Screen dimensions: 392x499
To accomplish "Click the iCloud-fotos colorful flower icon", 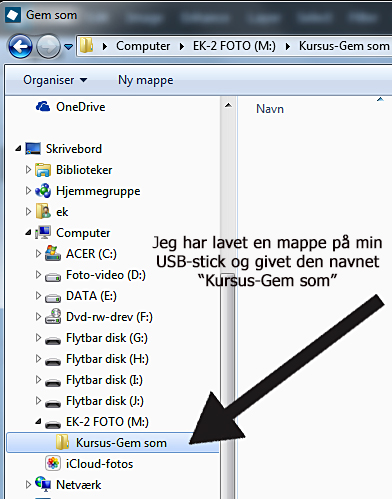I will pos(53,463).
